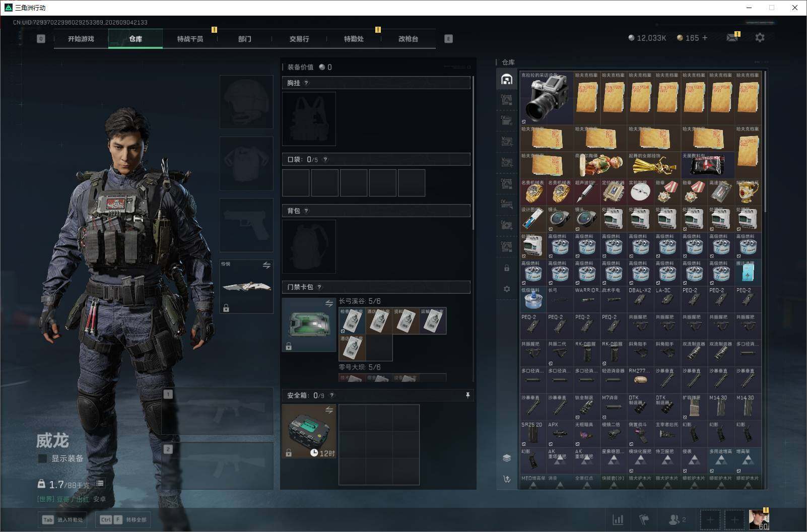The image size is (807, 532).
Task: Open the weight details list icon
Action: (100, 484)
